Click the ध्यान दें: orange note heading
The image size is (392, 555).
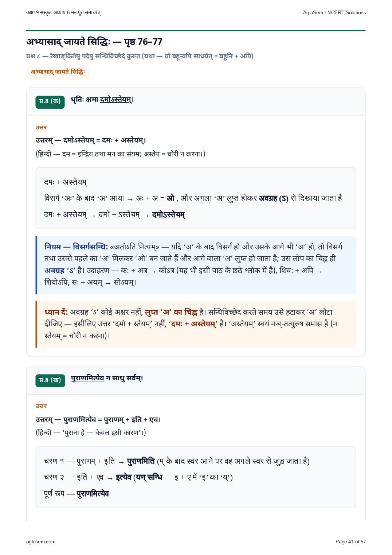pos(56,312)
